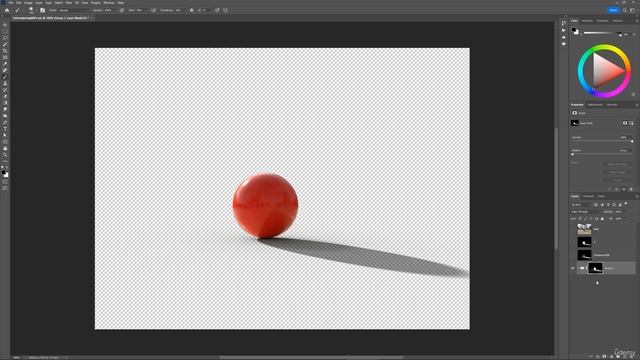The image size is (640, 360).
Task: Select the Lasso tool
Action: click(x=5, y=38)
